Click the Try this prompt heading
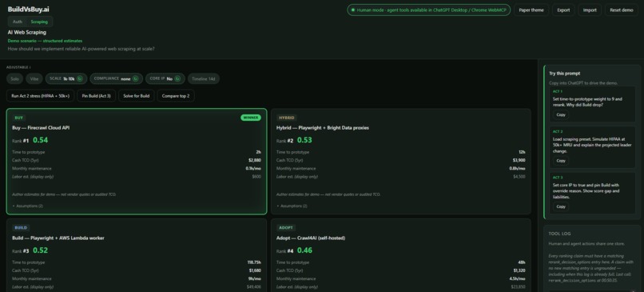Viewport: 644px width, 292px height. click(x=564, y=74)
